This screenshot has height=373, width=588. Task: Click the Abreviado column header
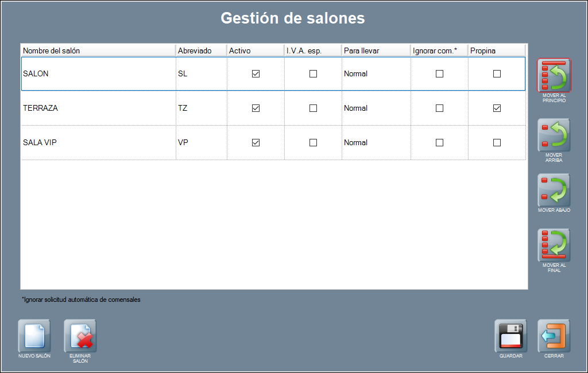[201, 50]
